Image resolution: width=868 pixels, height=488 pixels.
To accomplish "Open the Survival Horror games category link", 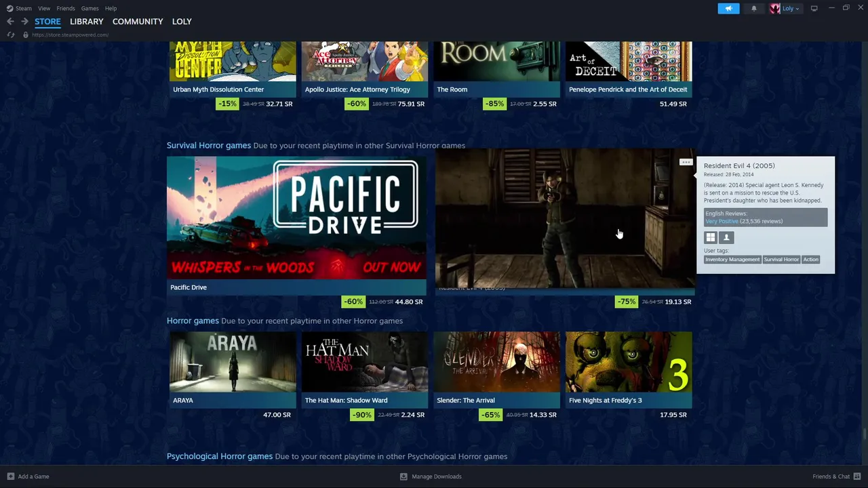I will (209, 145).
